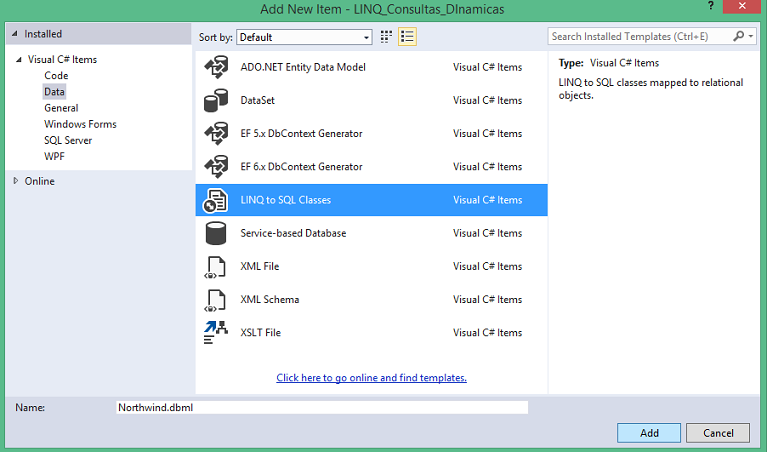This screenshot has width=767, height=452.
Task: Click the EF 5.x DbContext Generator name
Action: pos(301,134)
